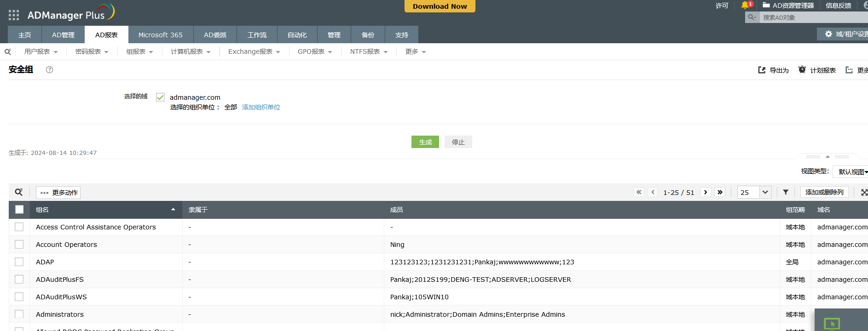Go to next page of results
Screen dimensions: 868x331
click(x=706, y=192)
